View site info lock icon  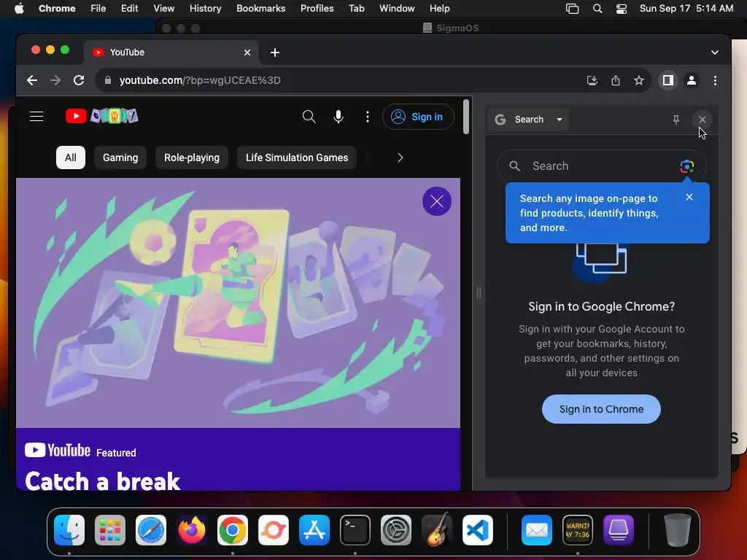108,80
